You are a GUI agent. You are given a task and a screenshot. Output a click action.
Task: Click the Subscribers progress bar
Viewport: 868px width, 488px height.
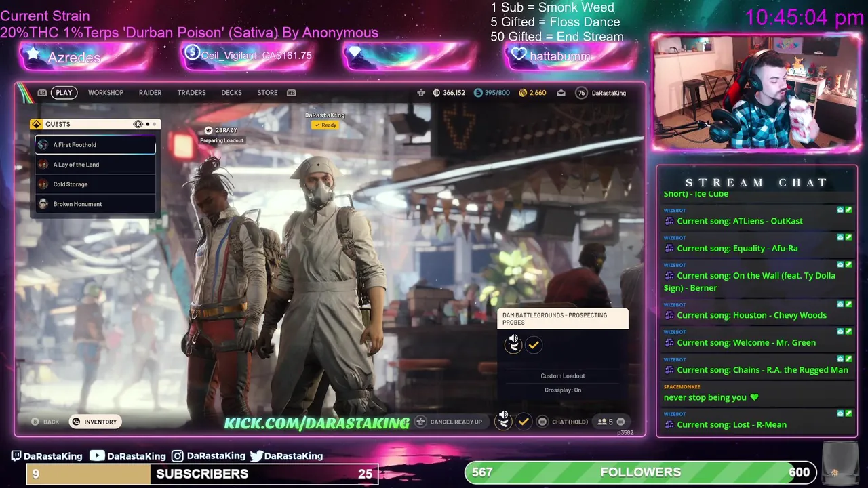pyautogui.click(x=201, y=474)
